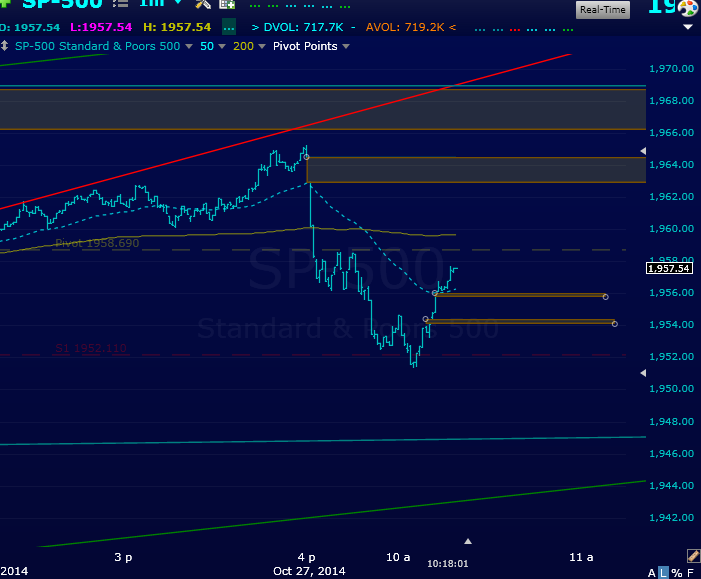
Task: Click left circle handle of upper short orange line
Action: click(x=435, y=293)
